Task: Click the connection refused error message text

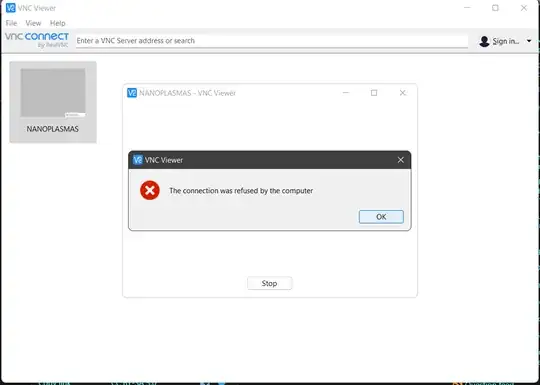Action: (x=241, y=191)
